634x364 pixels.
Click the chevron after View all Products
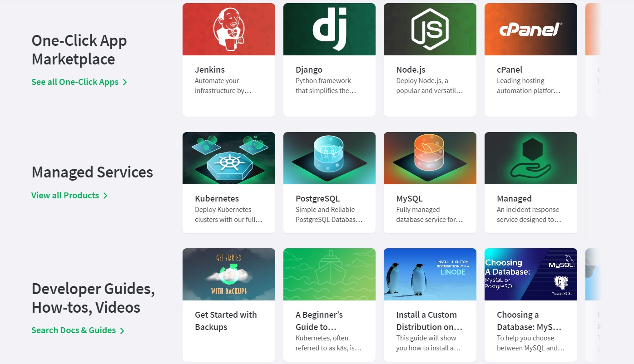(105, 196)
